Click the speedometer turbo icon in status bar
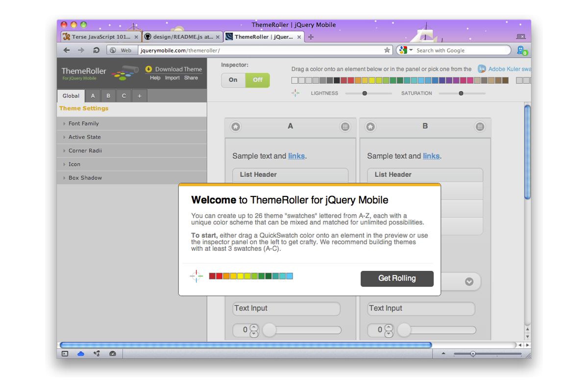This screenshot has width=588, height=392. click(x=113, y=353)
